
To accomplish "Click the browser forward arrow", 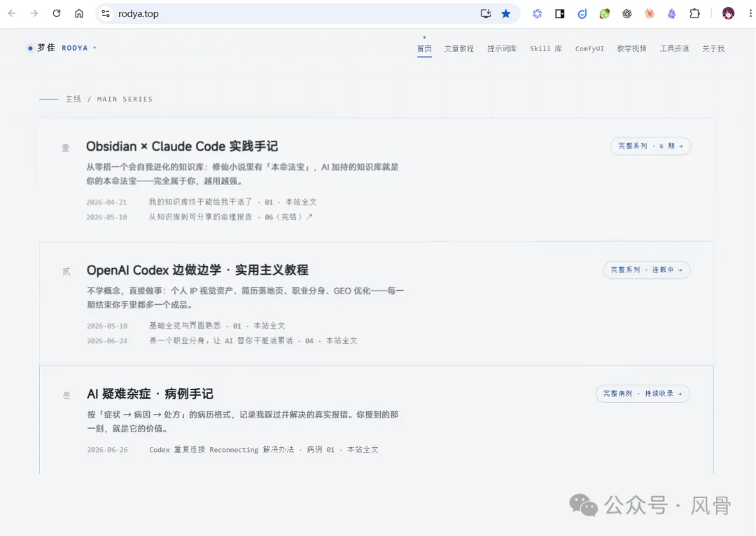I will point(34,13).
